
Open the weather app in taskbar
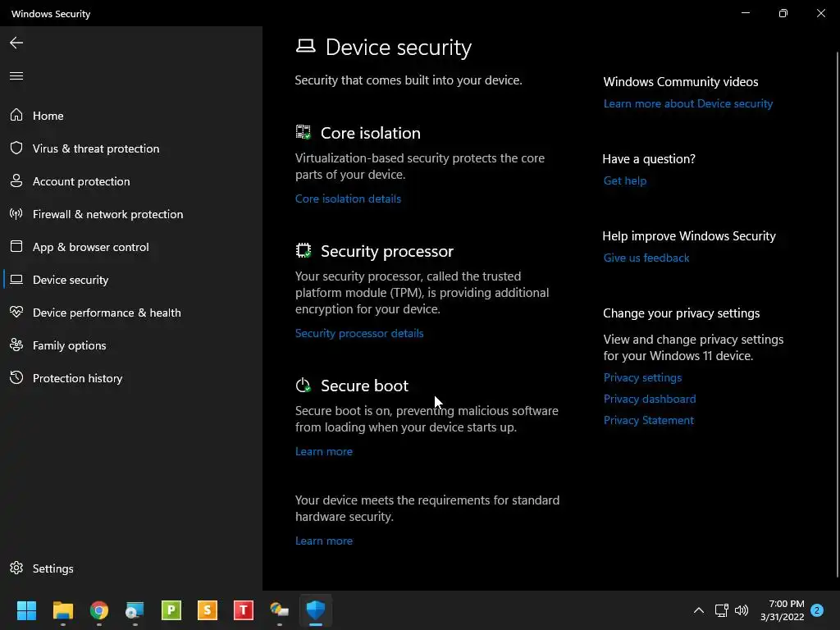click(279, 609)
